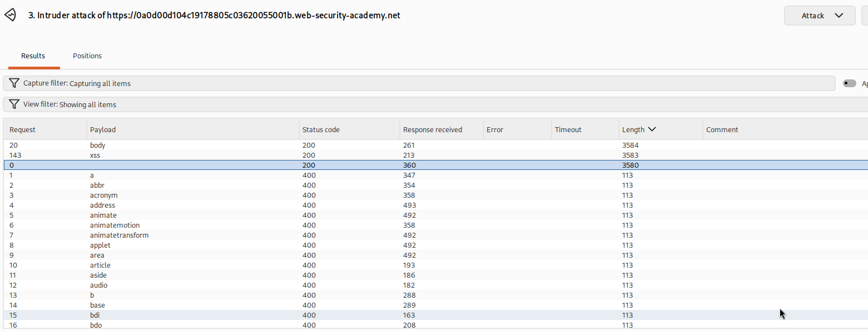Select the row with payload "animatetransform"
The image size is (868, 331).
coord(435,235)
